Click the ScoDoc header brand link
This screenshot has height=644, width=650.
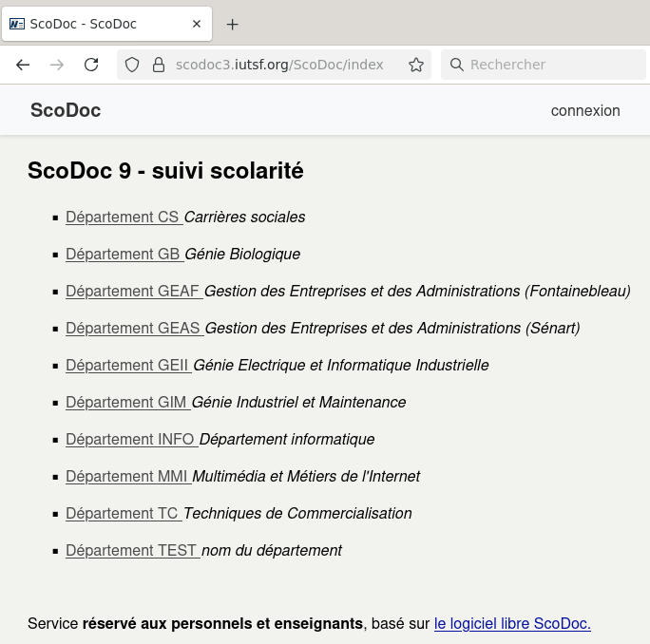pyautogui.click(x=66, y=110)
